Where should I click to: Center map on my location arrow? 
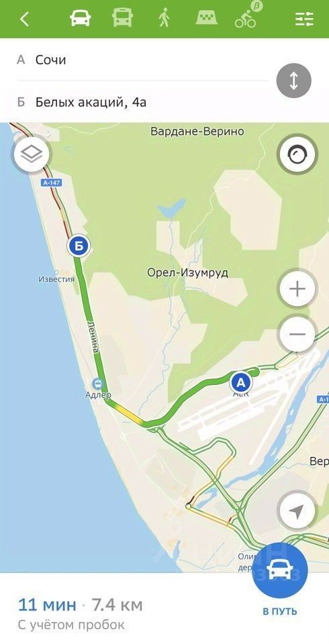coord(297,511)
